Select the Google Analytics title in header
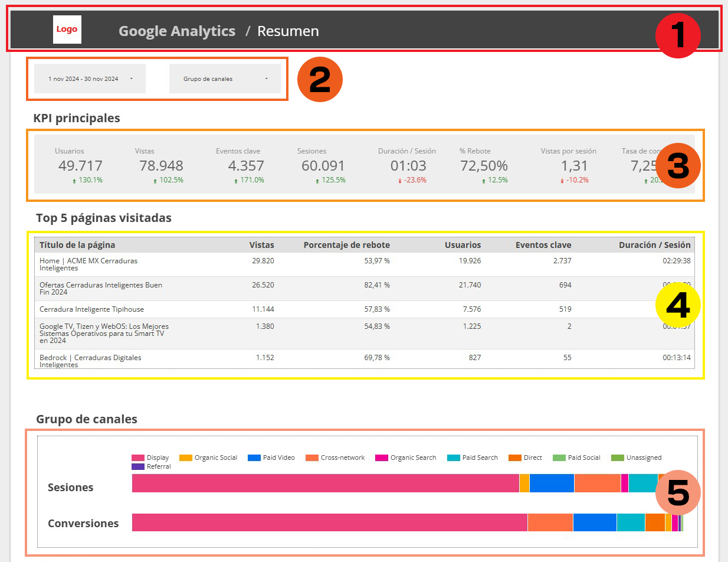Image resolution: width=728 pixels, height=562 pixels. coord(177,31)
